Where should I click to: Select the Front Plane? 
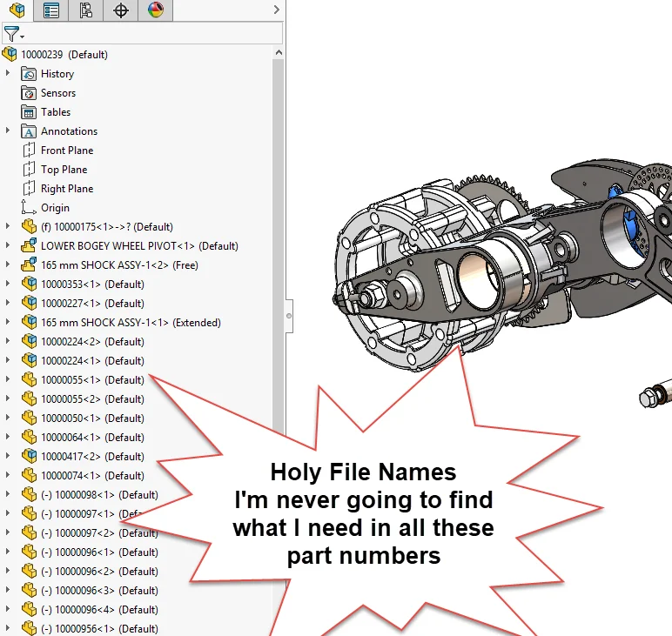click(66, 151)
